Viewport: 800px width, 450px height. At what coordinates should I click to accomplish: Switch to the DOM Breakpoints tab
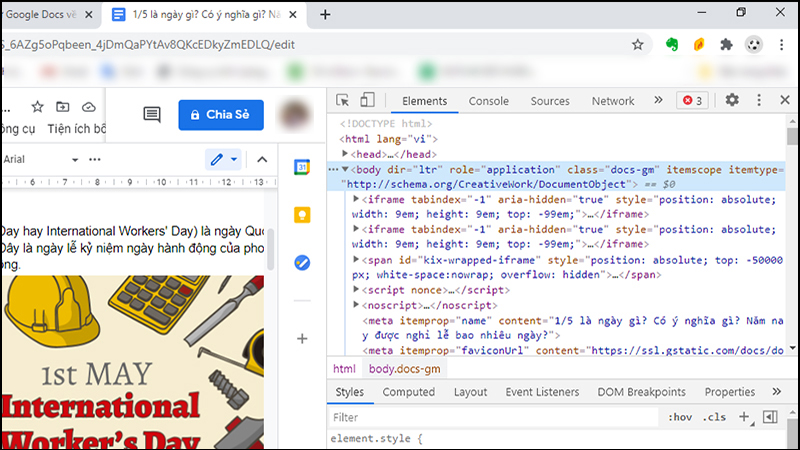pyautogui.click(x=641, y=392)
